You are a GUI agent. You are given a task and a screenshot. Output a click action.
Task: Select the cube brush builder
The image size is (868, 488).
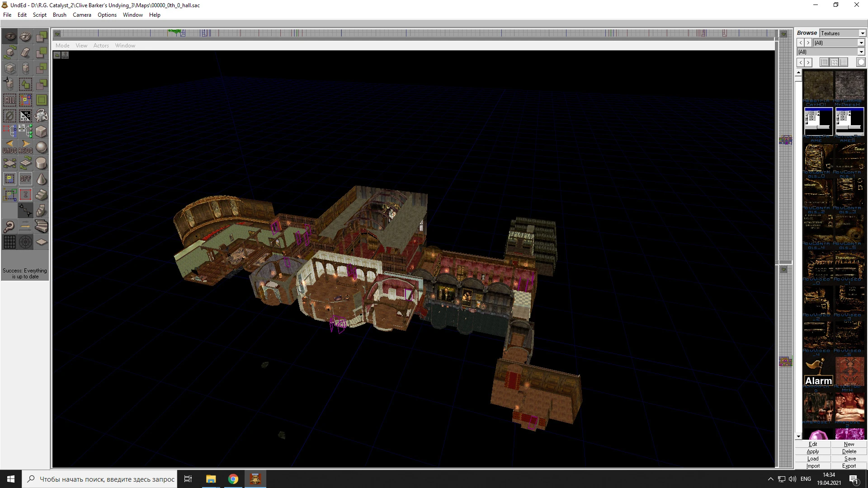41,131
